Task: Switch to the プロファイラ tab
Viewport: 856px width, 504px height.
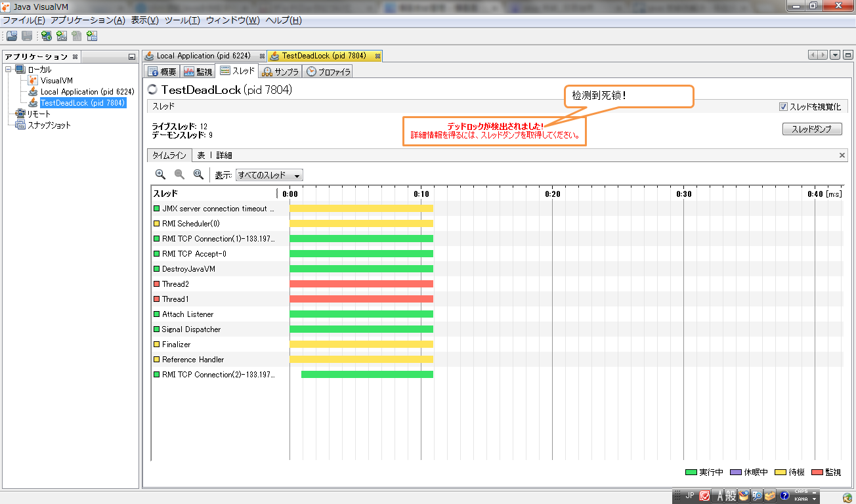Action: click(328, 72)
